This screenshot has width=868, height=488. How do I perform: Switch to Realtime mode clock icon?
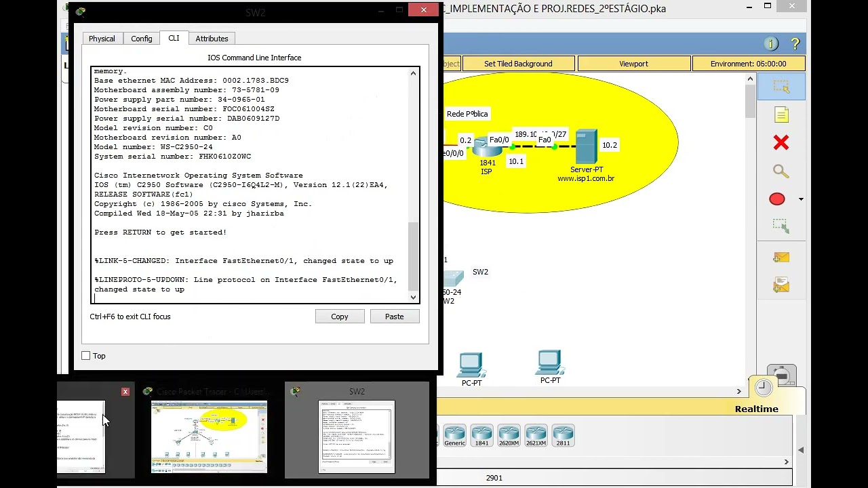[764, 388]
